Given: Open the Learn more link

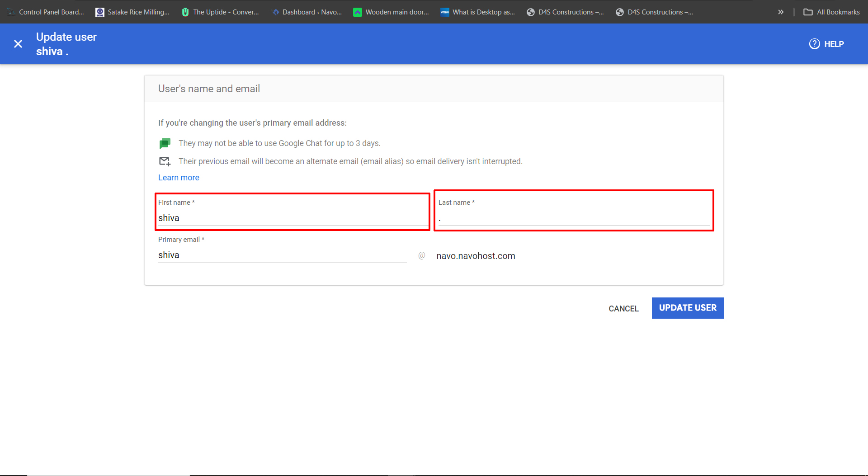Looking at the screenshot, I should pos(179,178).
